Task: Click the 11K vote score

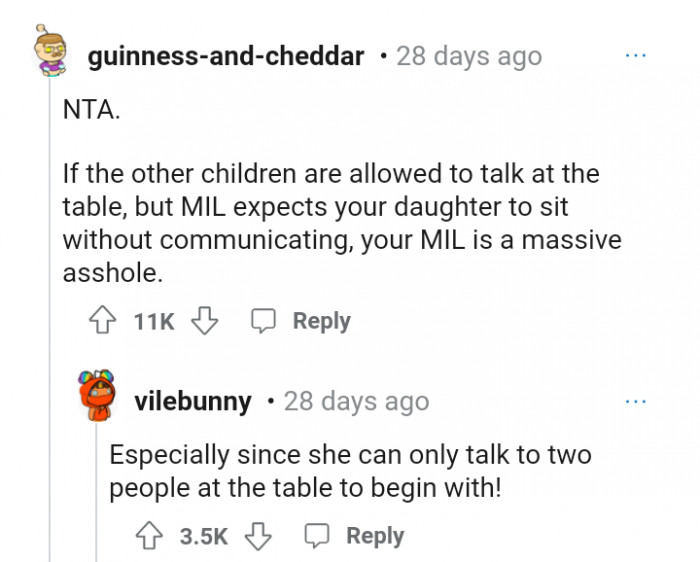Action: pyautogui.click(x=153, y=321)
